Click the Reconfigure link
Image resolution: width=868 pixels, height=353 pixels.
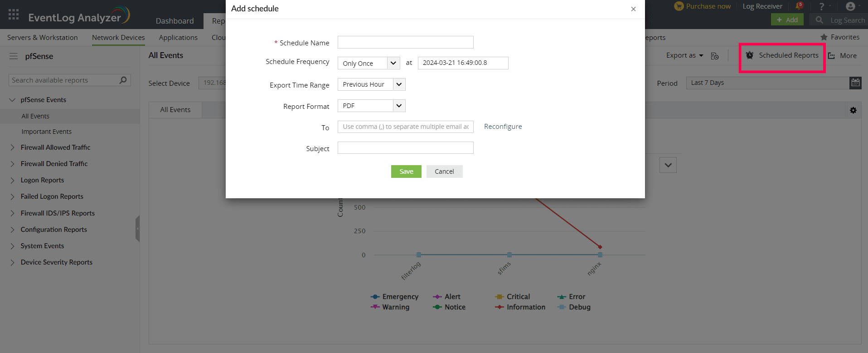coord(503,127)
